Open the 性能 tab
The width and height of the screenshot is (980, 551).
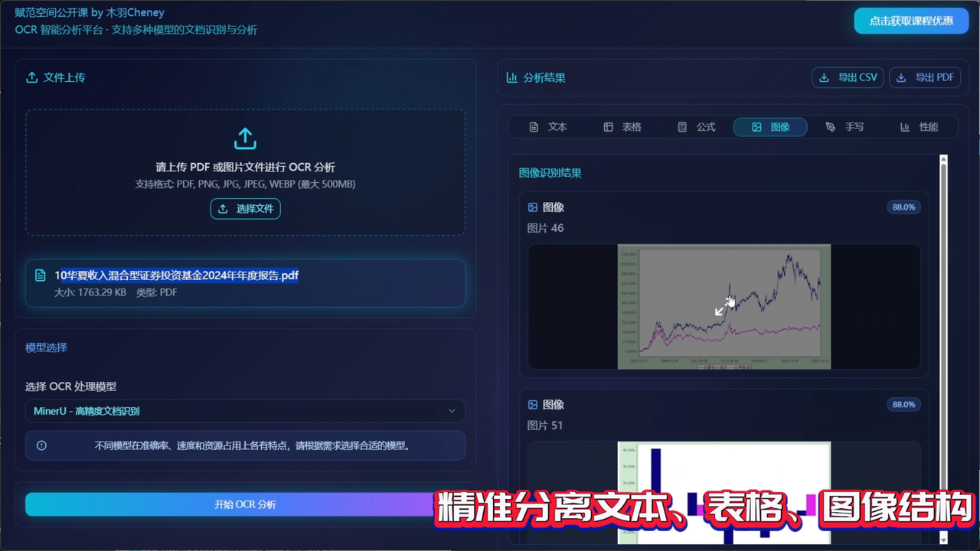[x=919, y=127]
